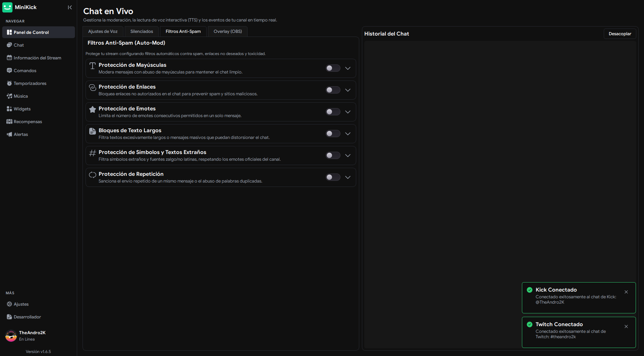Open the Overlay (OBS) tab
This screenshot has width=644, height=356.
click(228, 31)
